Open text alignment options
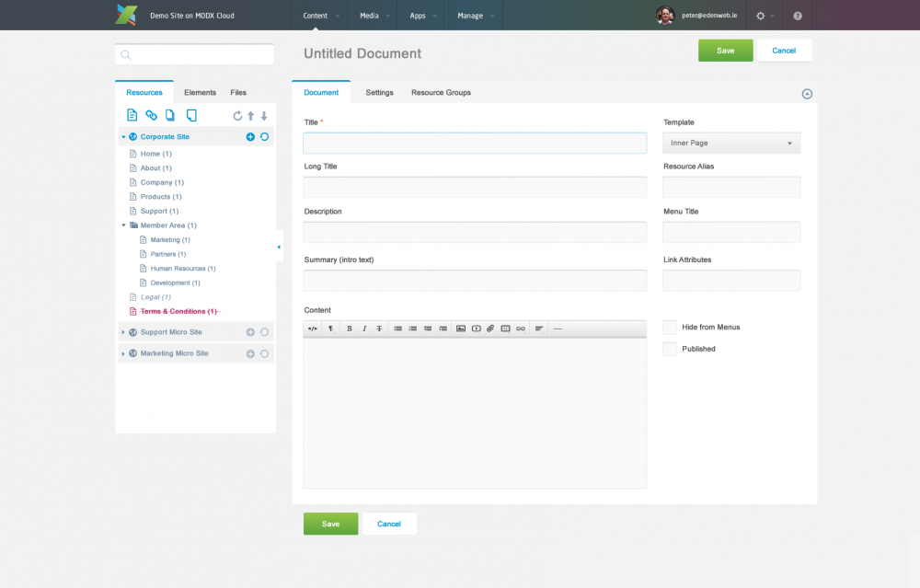 pos(538,329)
